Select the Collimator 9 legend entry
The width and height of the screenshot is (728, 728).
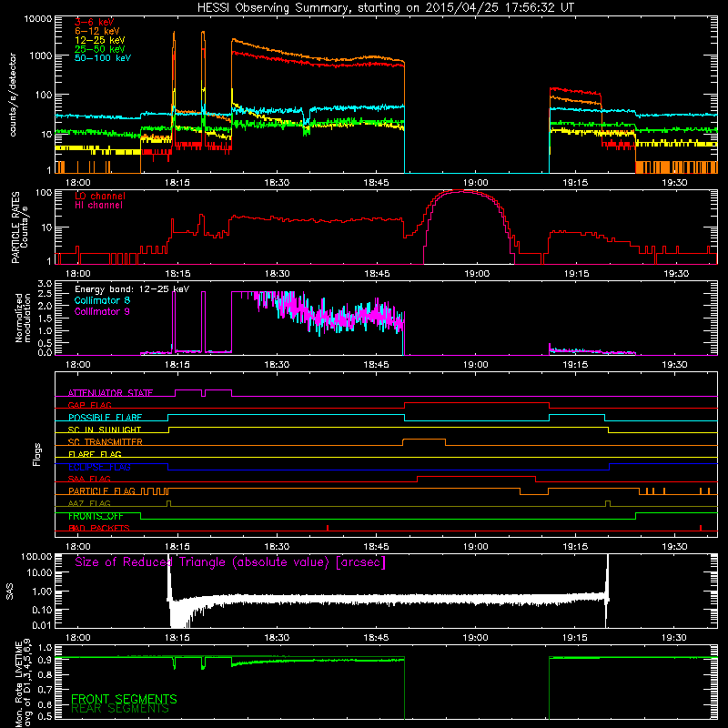102,311
